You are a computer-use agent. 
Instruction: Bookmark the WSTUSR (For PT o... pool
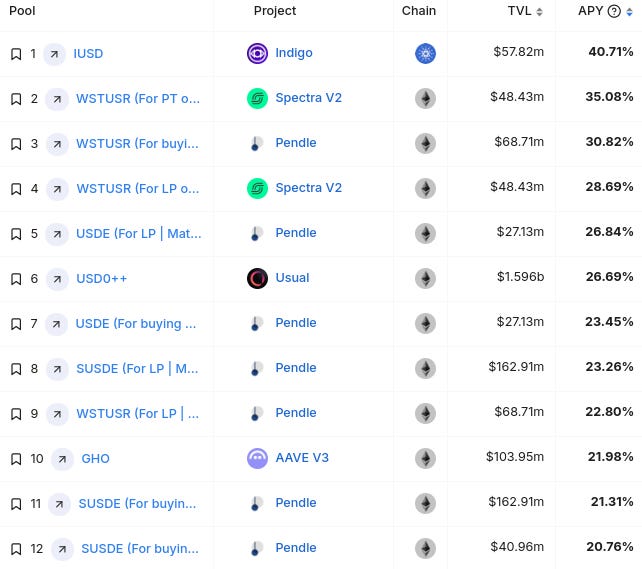point(16,99)
